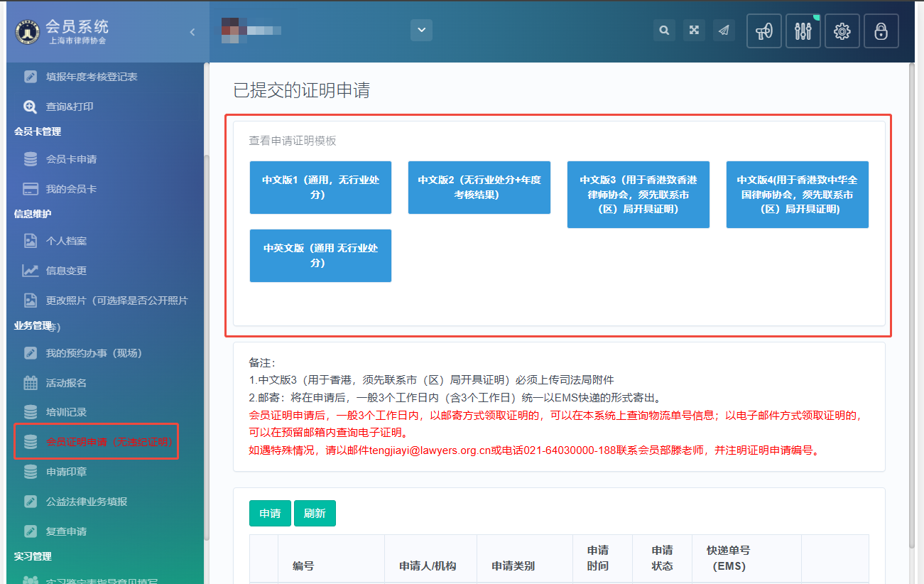The width and height of the screenshot is (924, 584).
Task: Click 申请状态 column header
Action: (x=663, y=558)
